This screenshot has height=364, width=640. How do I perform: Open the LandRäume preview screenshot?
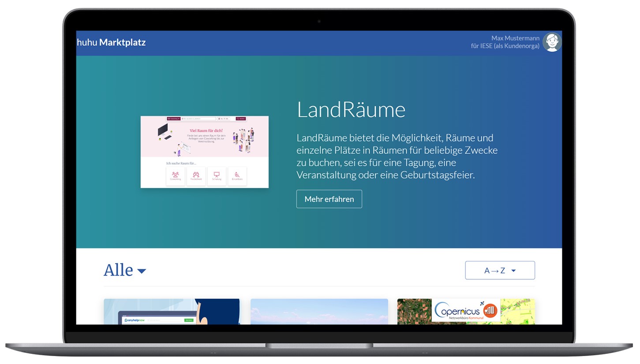pyautogui.click(x=205, y=152)
